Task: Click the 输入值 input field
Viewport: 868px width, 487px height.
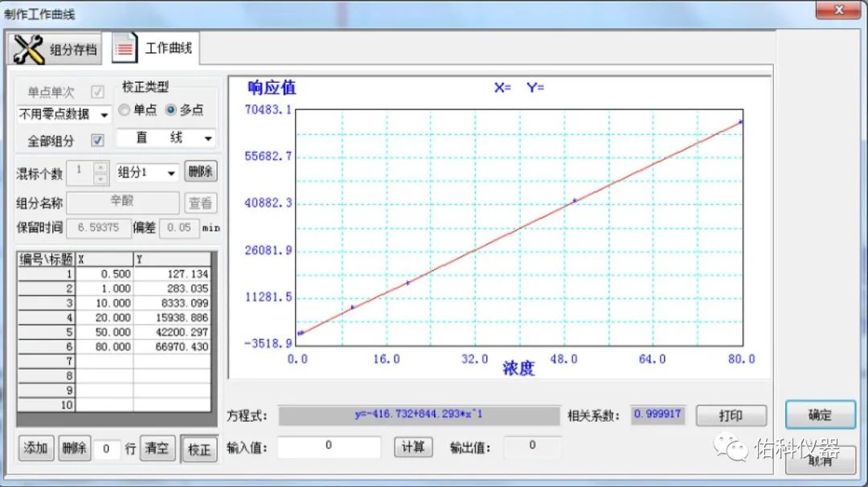Action: click(329, 447)
